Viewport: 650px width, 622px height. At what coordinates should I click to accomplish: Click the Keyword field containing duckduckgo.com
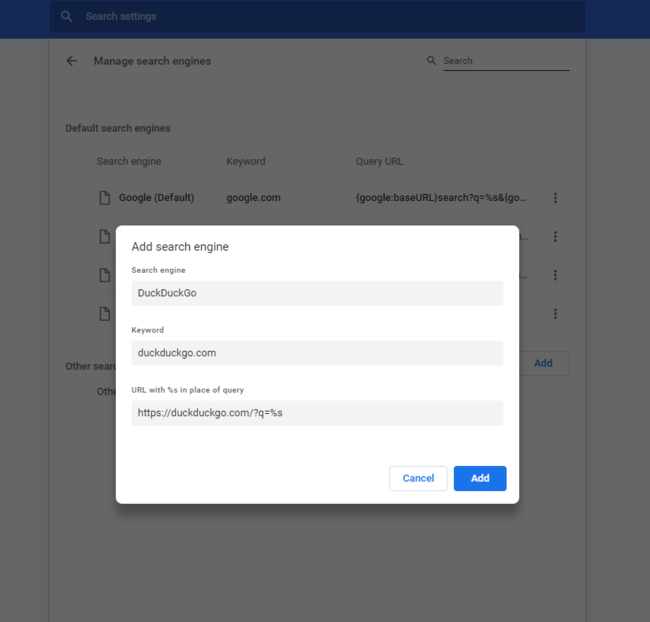tap(317, 353)
